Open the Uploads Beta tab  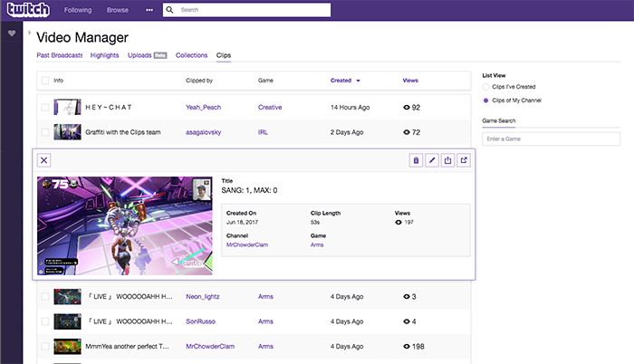(x=147, y=55)
